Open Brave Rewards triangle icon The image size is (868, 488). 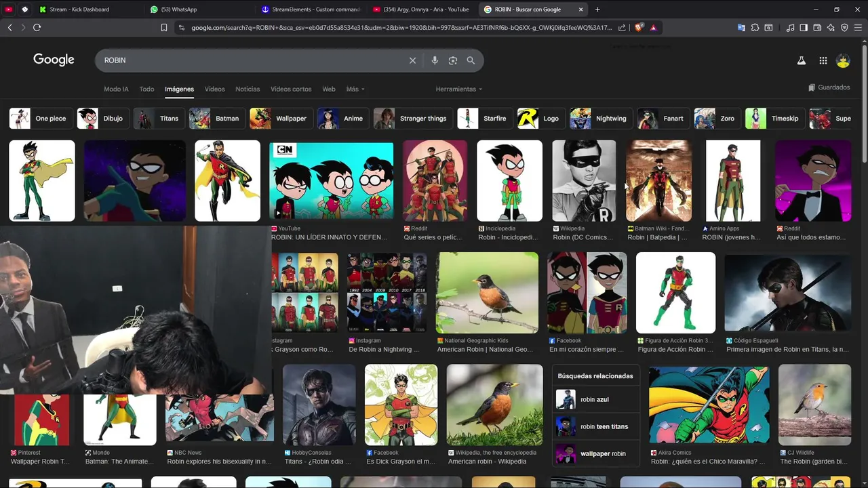click(x=653, y=28)
